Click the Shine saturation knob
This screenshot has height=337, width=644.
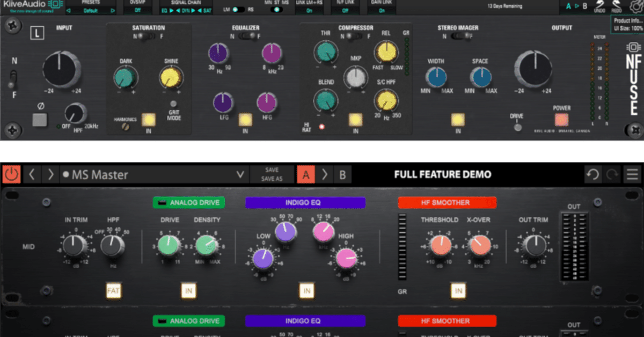172,78
